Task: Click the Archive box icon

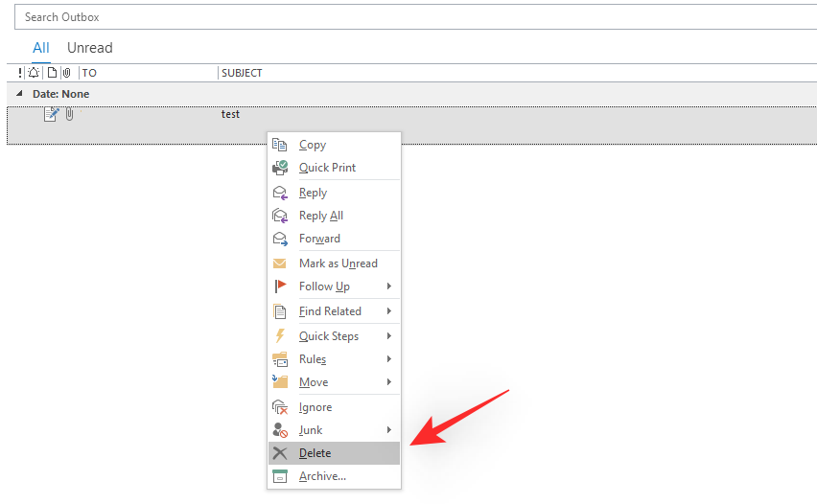Action: [x=280, y=476]
